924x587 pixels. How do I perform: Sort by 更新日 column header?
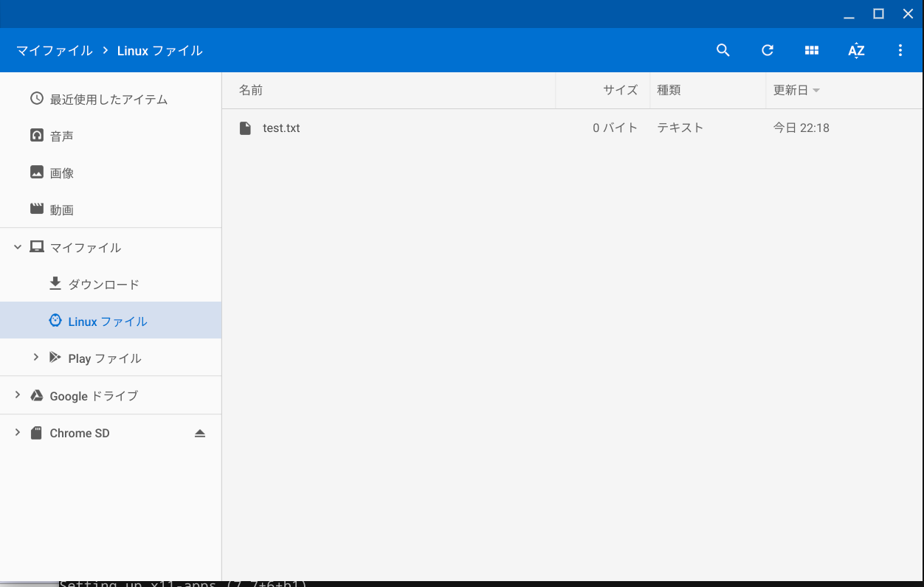[x=790, y=90]
